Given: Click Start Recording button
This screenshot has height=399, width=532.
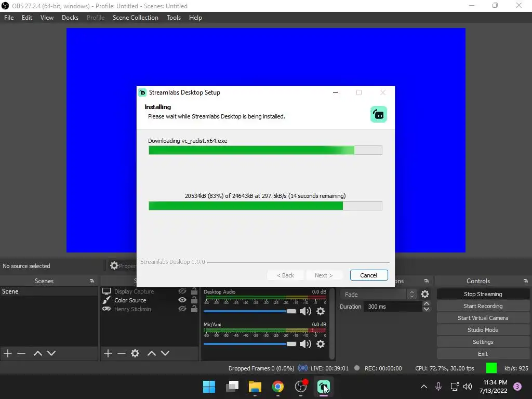Looking at the screenshot, I should [x=483, y=306].
